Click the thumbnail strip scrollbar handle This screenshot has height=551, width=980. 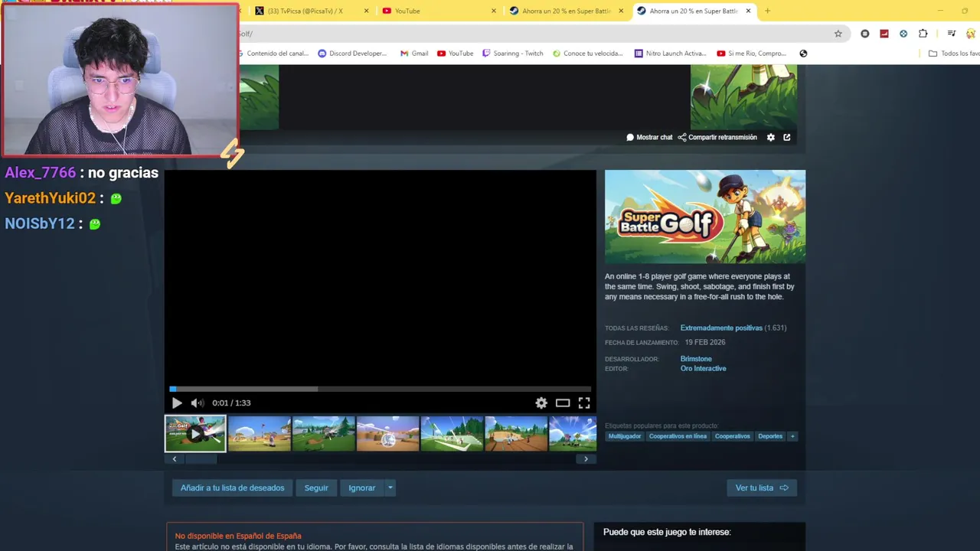(x=201, y=459)
